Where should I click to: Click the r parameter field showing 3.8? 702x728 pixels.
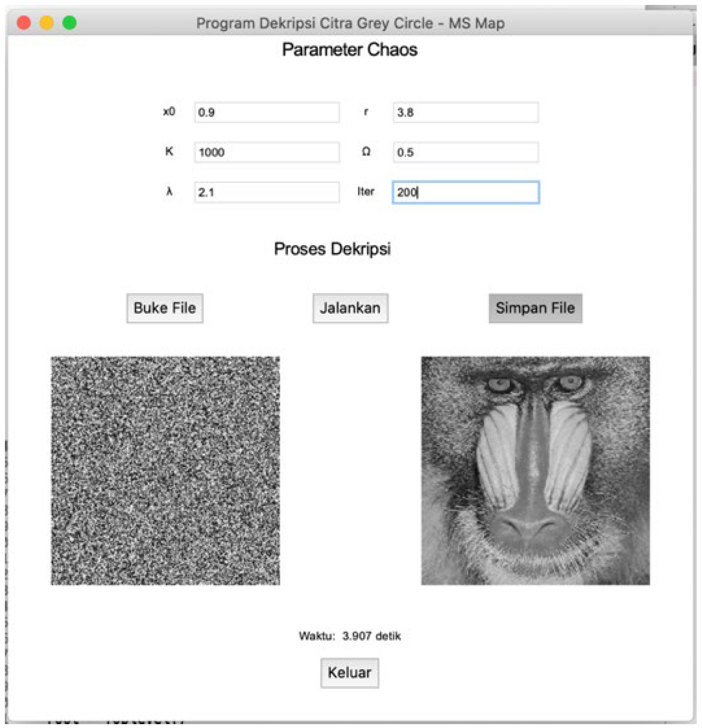click(465, 112)
